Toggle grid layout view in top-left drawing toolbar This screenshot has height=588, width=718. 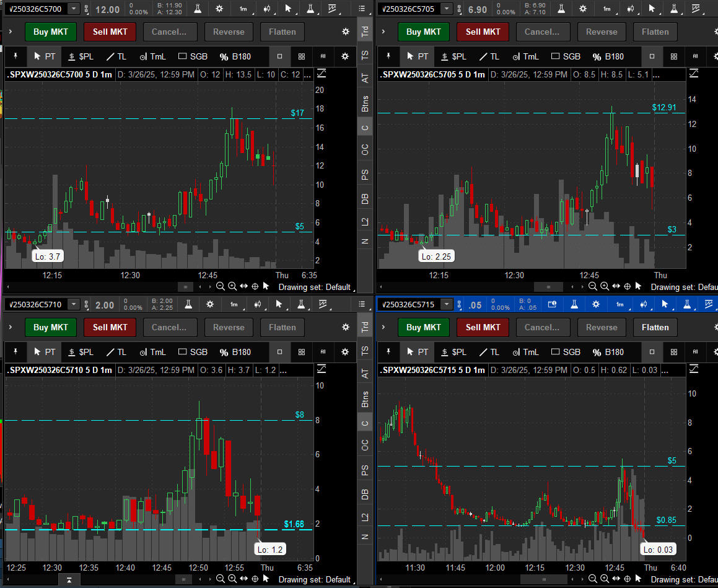[302, 56]
